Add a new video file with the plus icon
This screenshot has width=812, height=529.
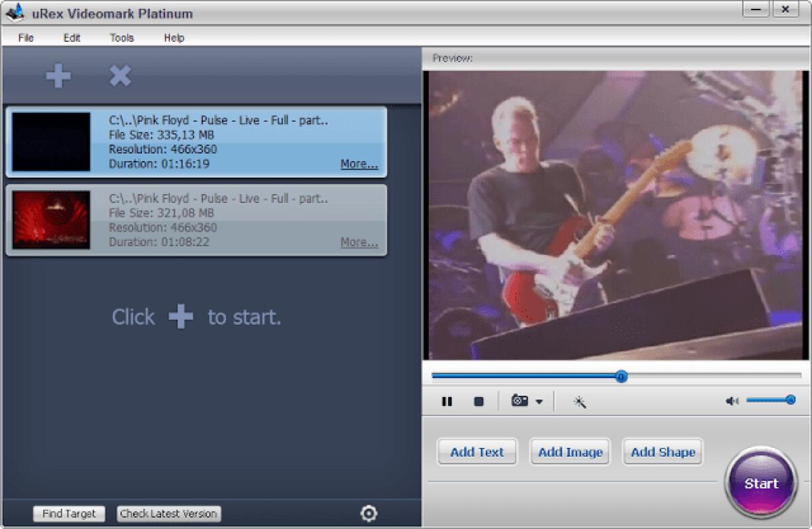click(58, 76)
